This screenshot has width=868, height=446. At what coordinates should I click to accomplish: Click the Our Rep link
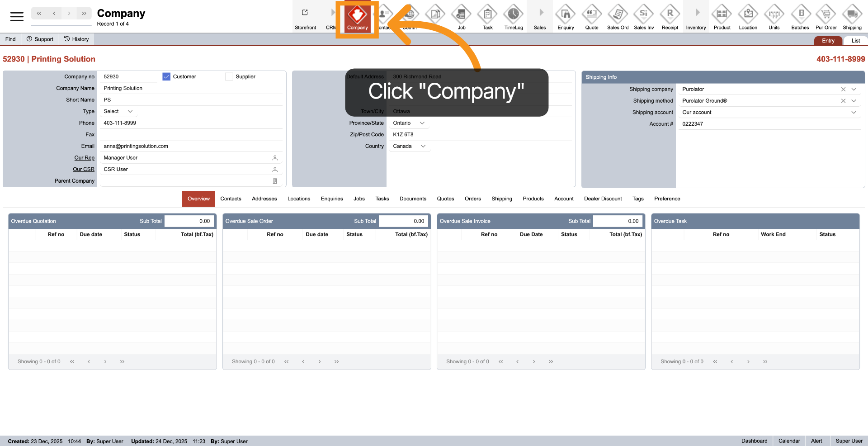point(85,158)
